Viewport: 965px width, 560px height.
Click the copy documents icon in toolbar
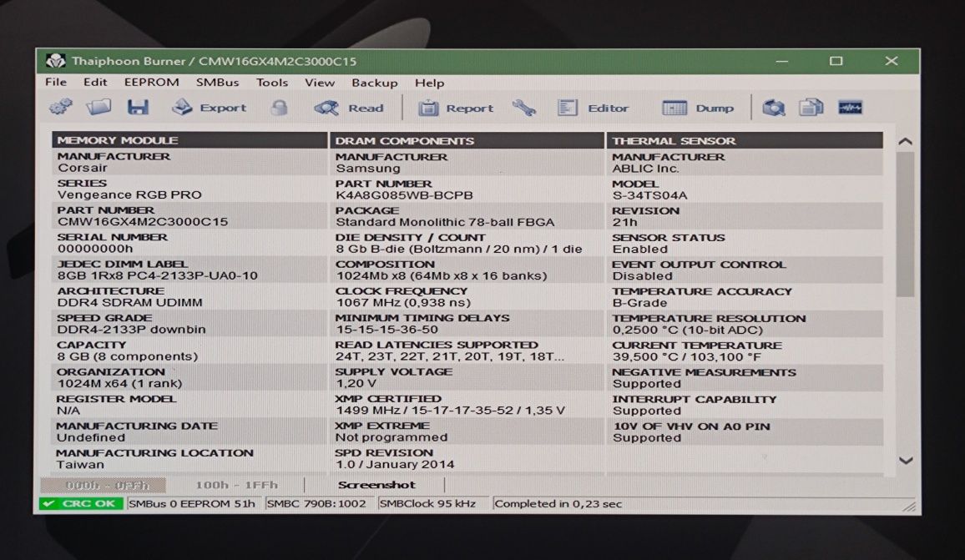[x=811, y=108]
